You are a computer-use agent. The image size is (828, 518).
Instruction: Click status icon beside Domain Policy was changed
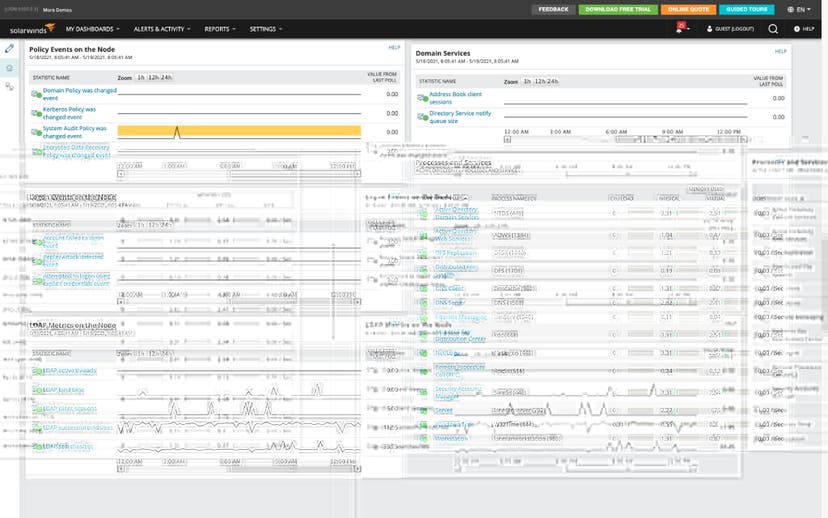click(x=36, y=95)
